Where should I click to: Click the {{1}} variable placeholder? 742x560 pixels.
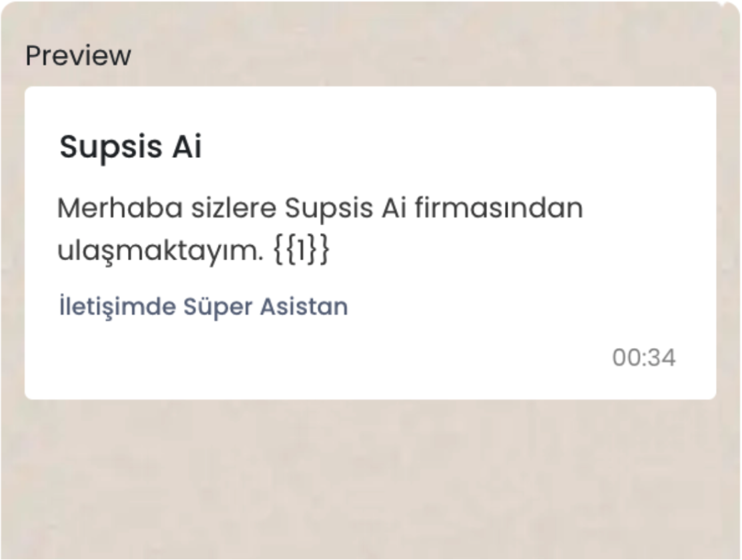(x=301, y=249)
